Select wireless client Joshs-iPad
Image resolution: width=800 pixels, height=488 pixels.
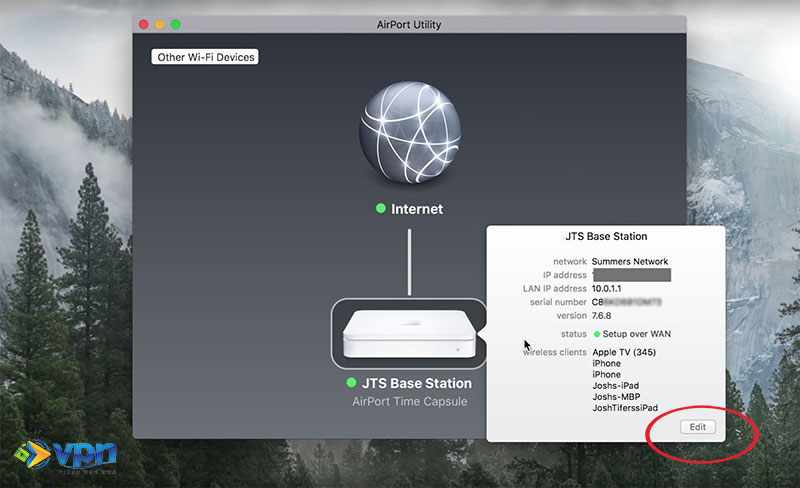pos(615,385)
